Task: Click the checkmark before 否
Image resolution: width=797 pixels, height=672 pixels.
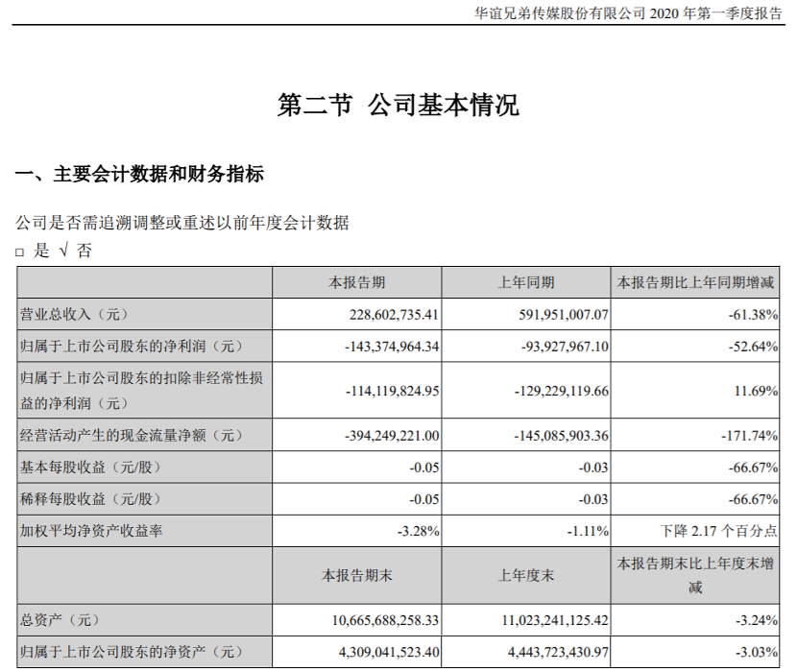Action: (x=63, y=251)
